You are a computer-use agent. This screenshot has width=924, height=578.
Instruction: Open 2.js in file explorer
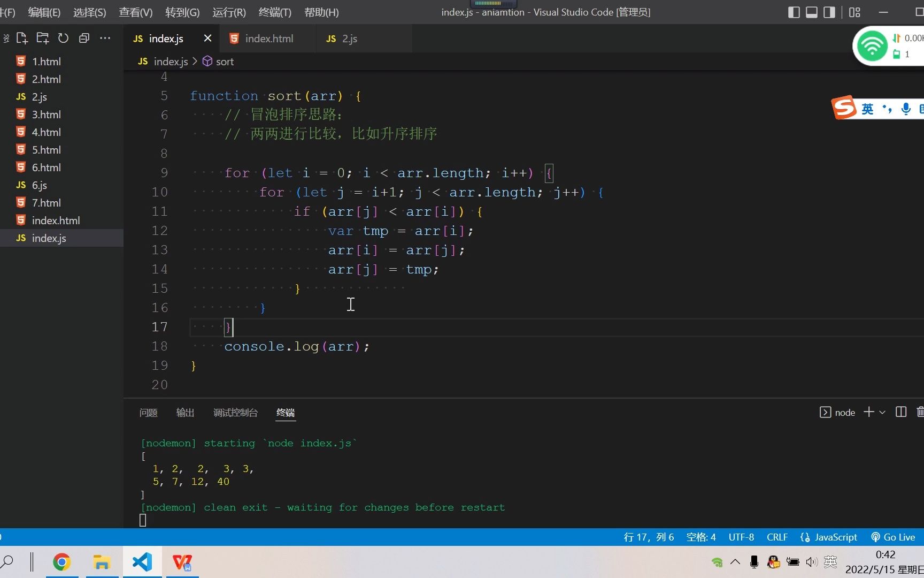pos(61,97)
